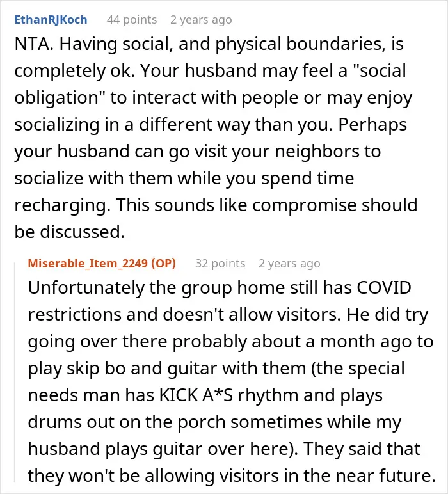This screenshot has height=494, width=448.
Task: Click line starting "they won't be allowing"
Action: click(232, 475)
